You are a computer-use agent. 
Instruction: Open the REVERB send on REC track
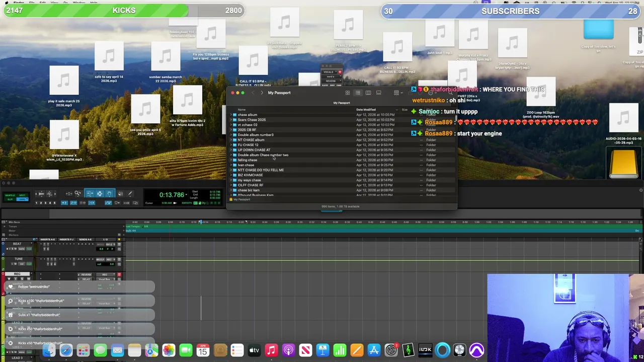(86, 275)
